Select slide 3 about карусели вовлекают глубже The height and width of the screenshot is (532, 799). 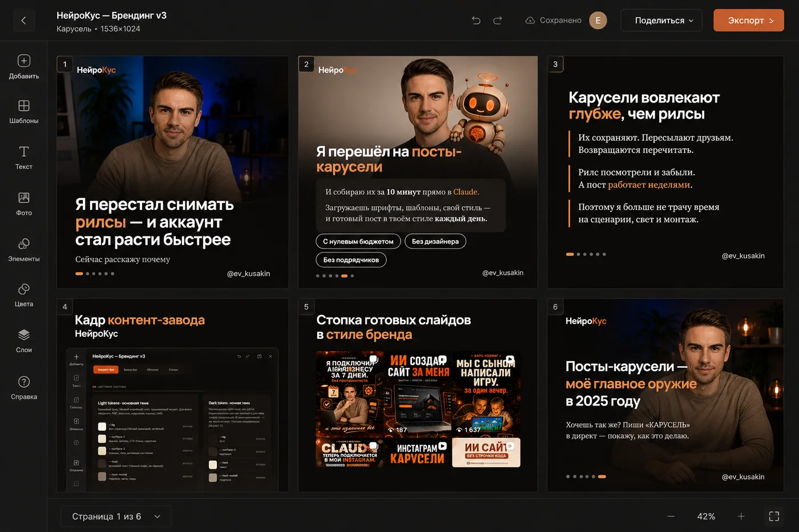coord(665,172)
